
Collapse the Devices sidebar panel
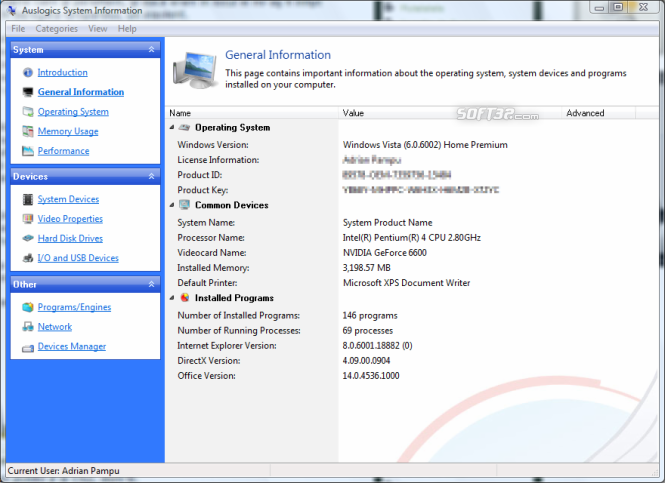point(151,176)
